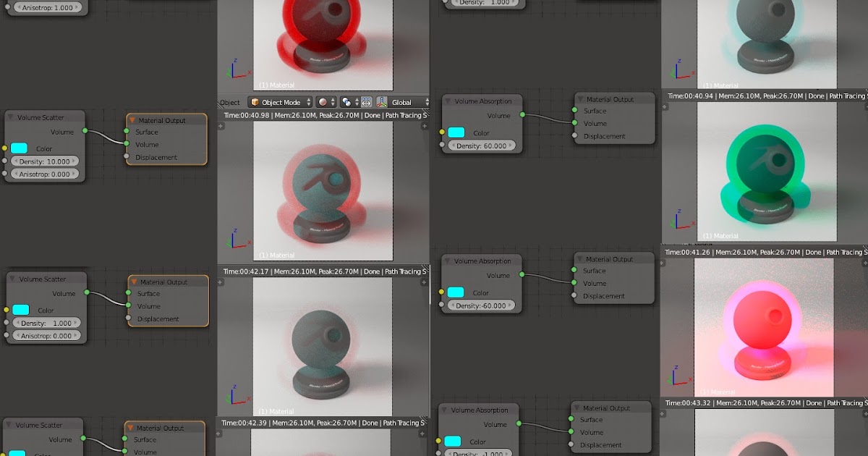
Task: Collapse the Volume Absorption node header
Action: click(x=447, y=101)
